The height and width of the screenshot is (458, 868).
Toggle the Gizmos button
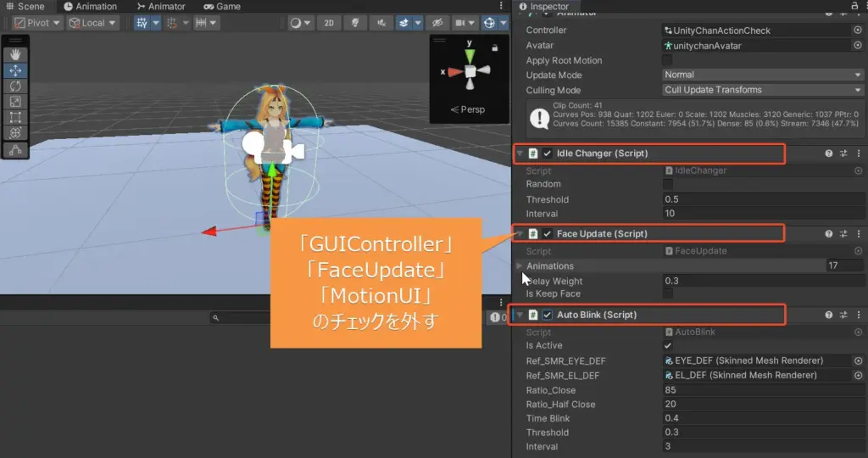(x=489, y=23)
